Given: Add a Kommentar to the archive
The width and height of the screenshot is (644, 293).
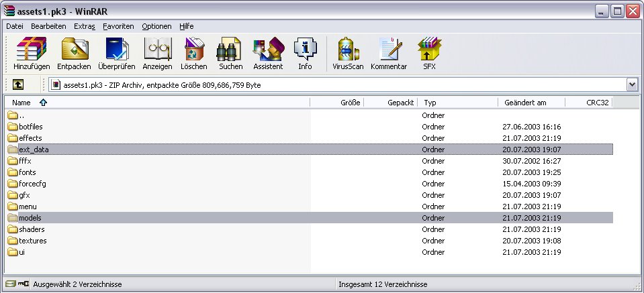Looking at the screenshot, I should (389, 54).
